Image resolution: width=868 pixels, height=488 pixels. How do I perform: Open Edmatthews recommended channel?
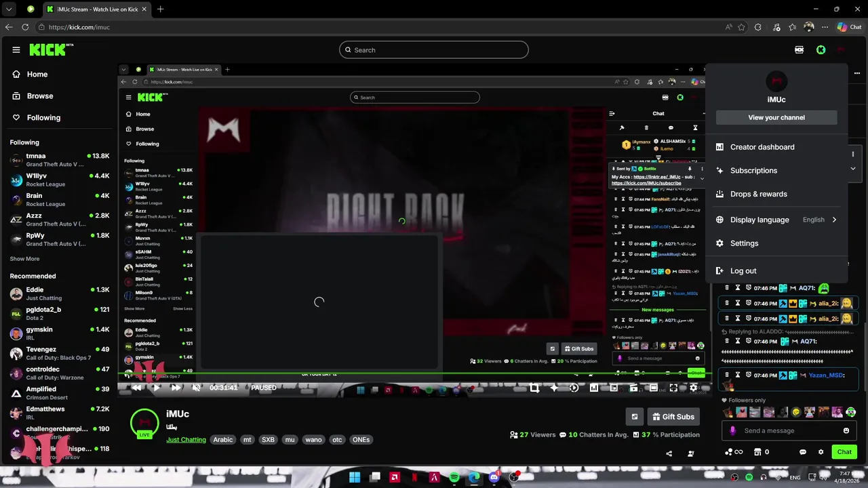point(60,413)
